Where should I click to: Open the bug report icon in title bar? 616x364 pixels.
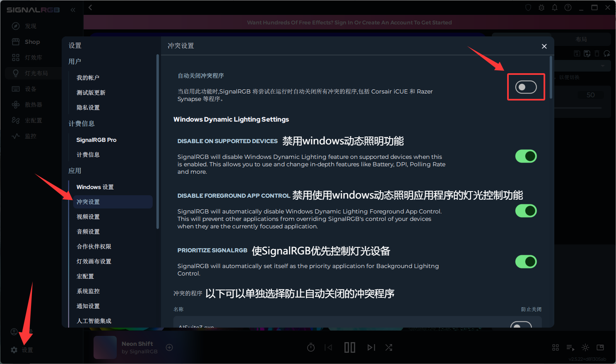coord(541,7)
